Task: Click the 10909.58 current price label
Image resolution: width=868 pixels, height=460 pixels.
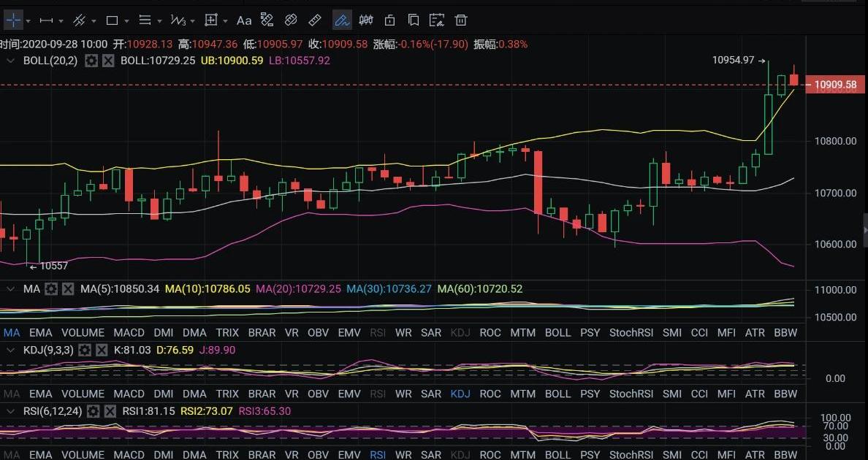Action: point(835,85)
